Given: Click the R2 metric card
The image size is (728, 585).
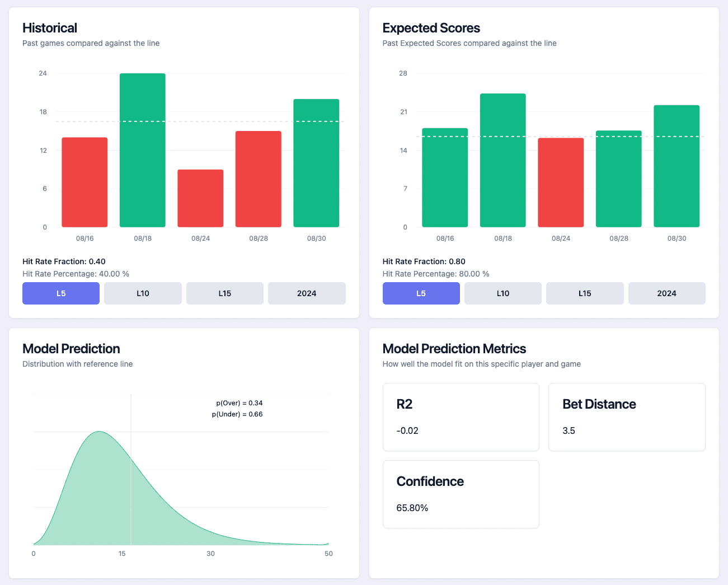Looking at the screenshot, I should point(461,417).
